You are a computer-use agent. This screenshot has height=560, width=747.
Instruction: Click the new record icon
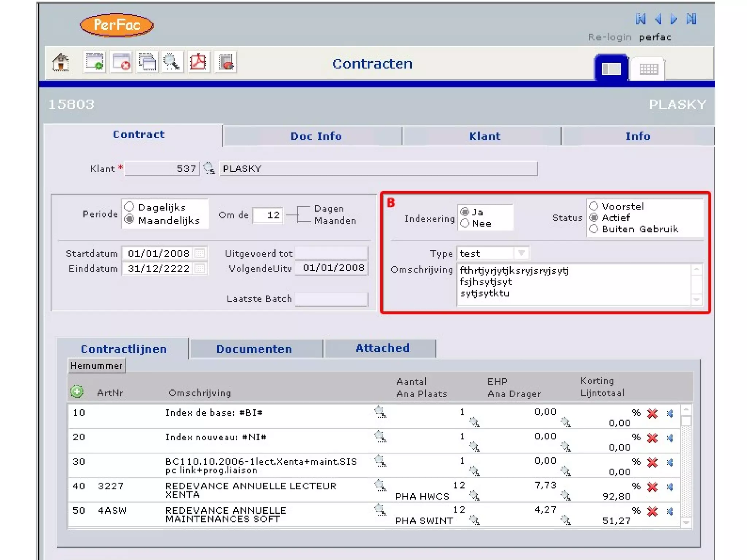coord(94,62)
